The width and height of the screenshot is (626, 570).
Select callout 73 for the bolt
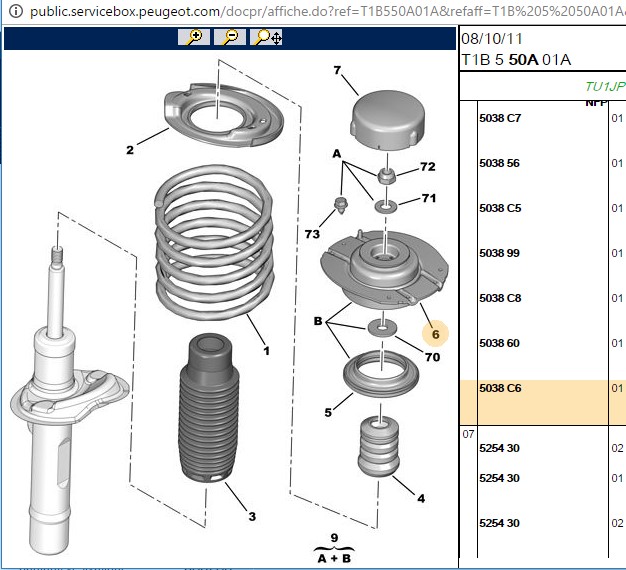pos(312,234)
